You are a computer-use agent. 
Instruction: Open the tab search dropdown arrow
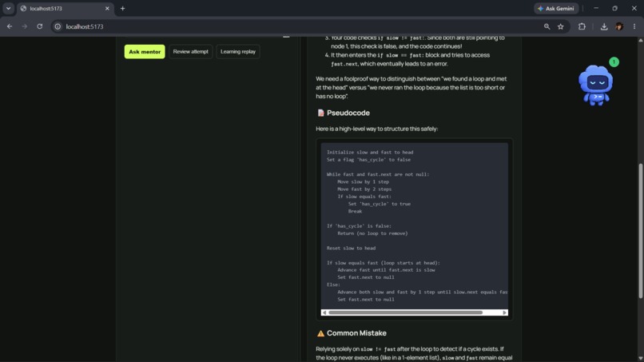coord(8,8)
